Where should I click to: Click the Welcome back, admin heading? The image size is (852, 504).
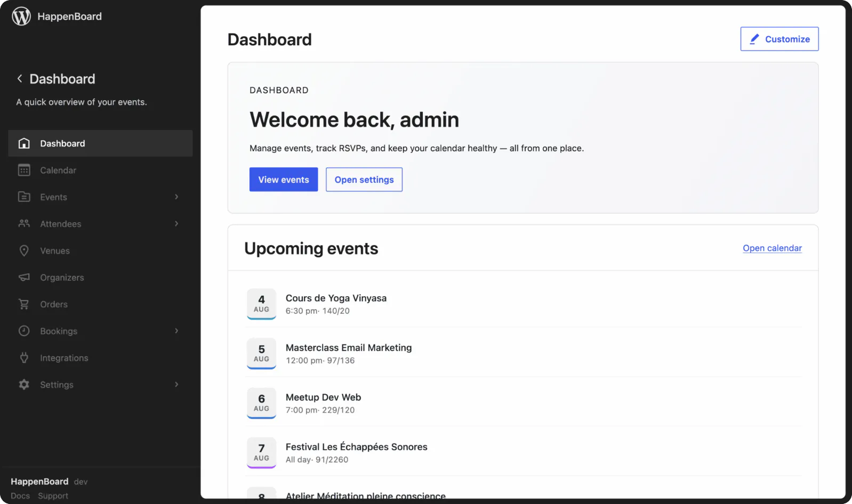tap(354, 120)
